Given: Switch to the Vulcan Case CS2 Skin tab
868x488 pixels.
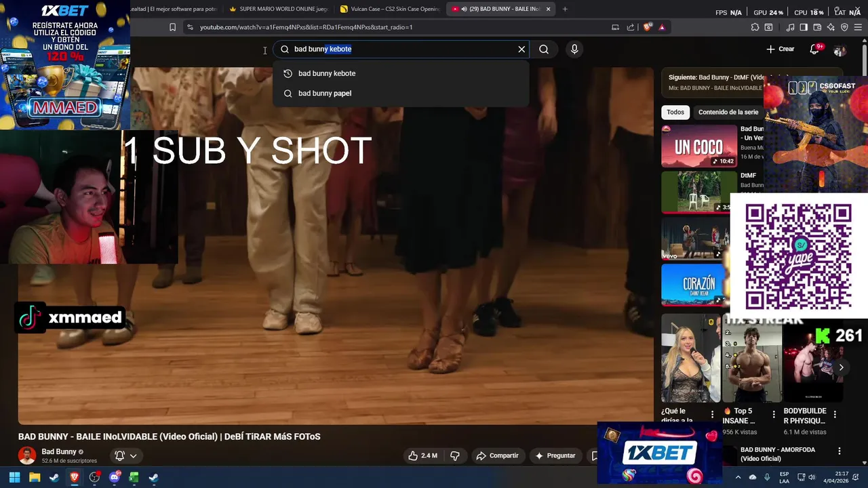Looking at the screenshot, I should pos(390,9).
